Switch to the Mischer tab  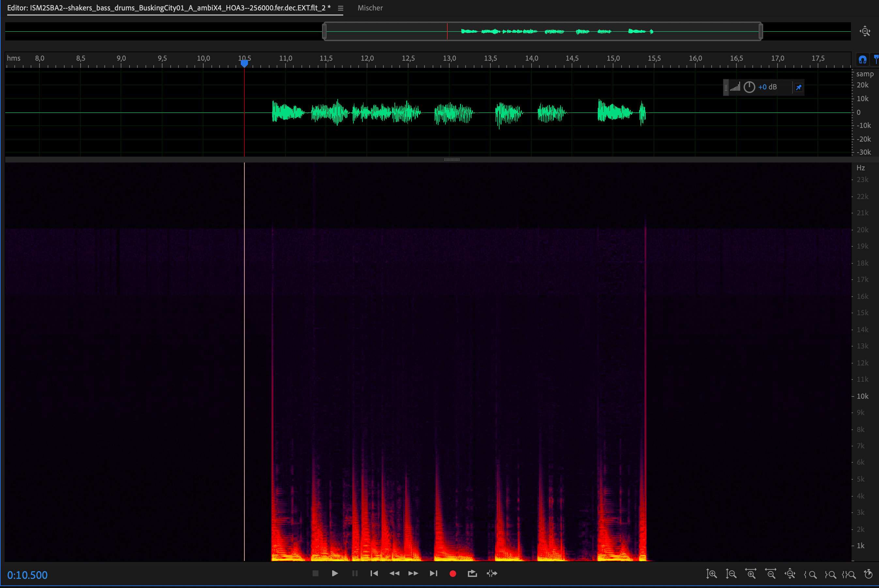pyautogui.click(x=370, y=8)
